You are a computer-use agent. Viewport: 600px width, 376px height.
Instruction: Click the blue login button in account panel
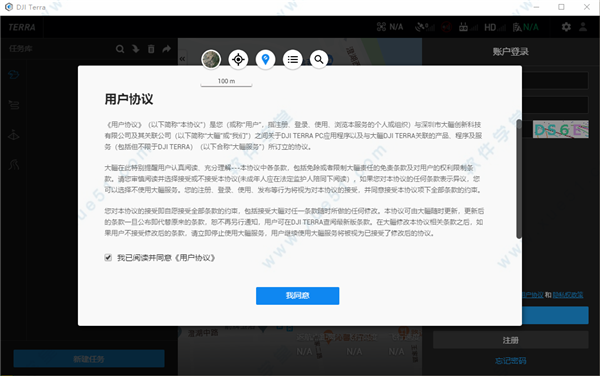tap(555, 315)
